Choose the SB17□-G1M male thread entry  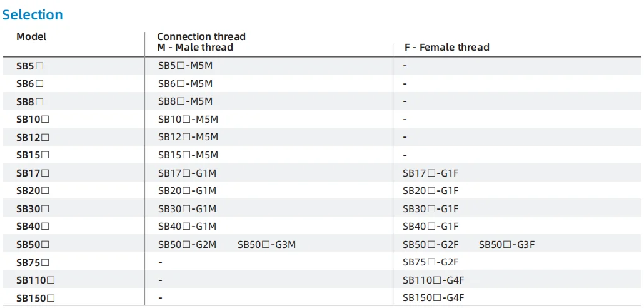tap(188, 173)
